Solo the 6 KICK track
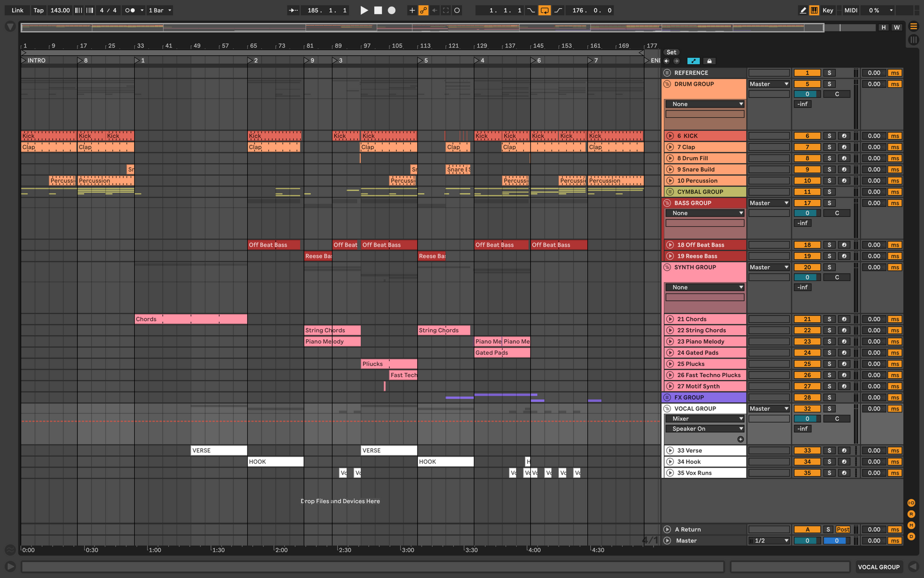 pyautogui.click(x=829, y=136)
